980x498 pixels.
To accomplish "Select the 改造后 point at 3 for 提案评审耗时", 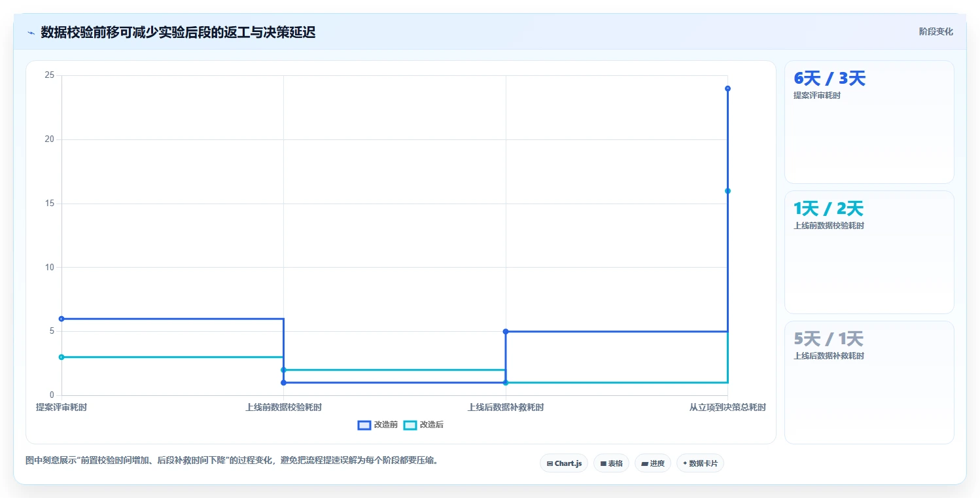I will click(61, 357).
